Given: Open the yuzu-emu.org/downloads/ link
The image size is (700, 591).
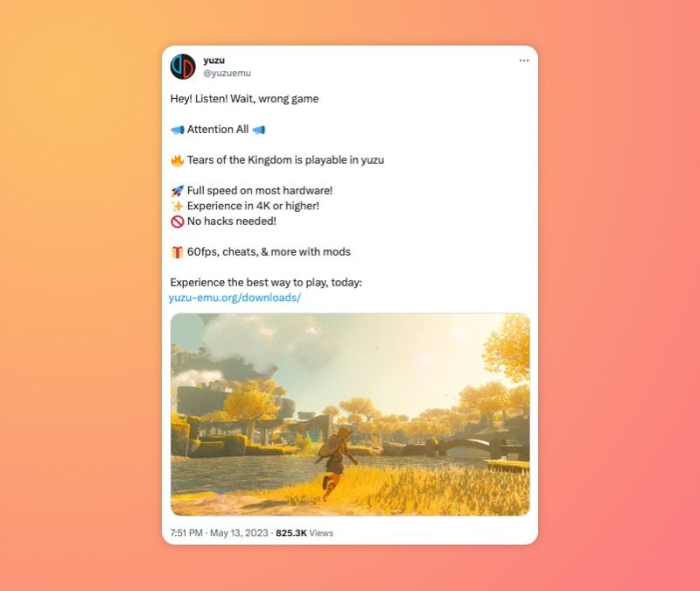Looking at the screenshot, I should coord(234,298).
